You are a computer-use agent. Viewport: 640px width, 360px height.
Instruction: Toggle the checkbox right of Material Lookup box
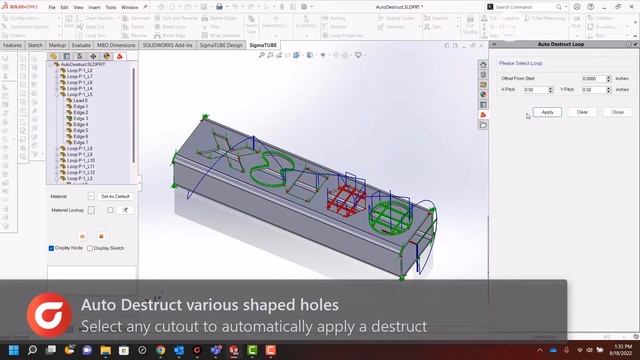click(110, 210)
